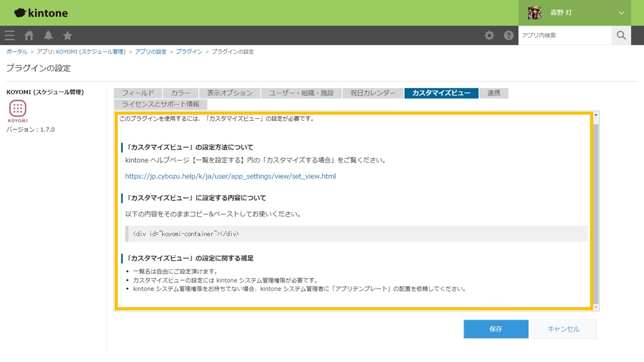
Task: Click the kintone logo
Action: (x=41, y=13)
